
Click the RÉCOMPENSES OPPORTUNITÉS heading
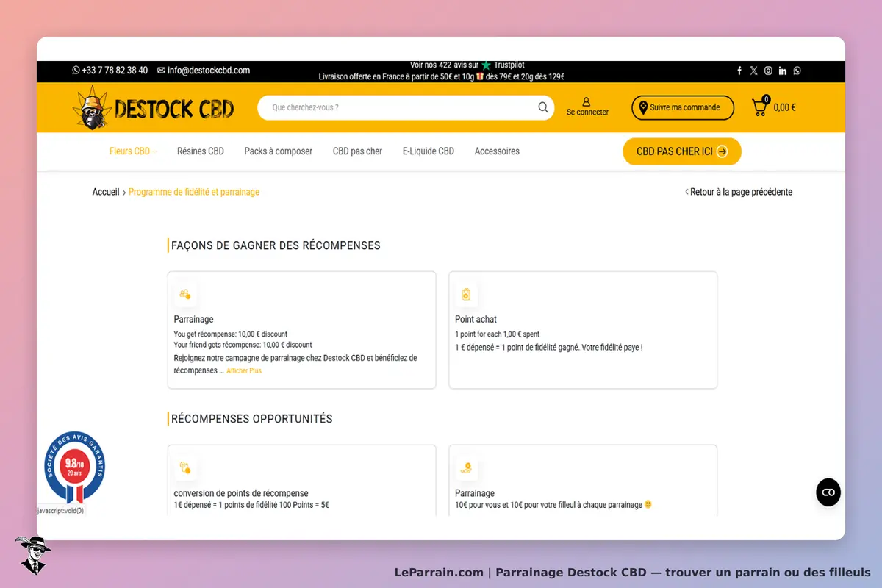(252, 419)
